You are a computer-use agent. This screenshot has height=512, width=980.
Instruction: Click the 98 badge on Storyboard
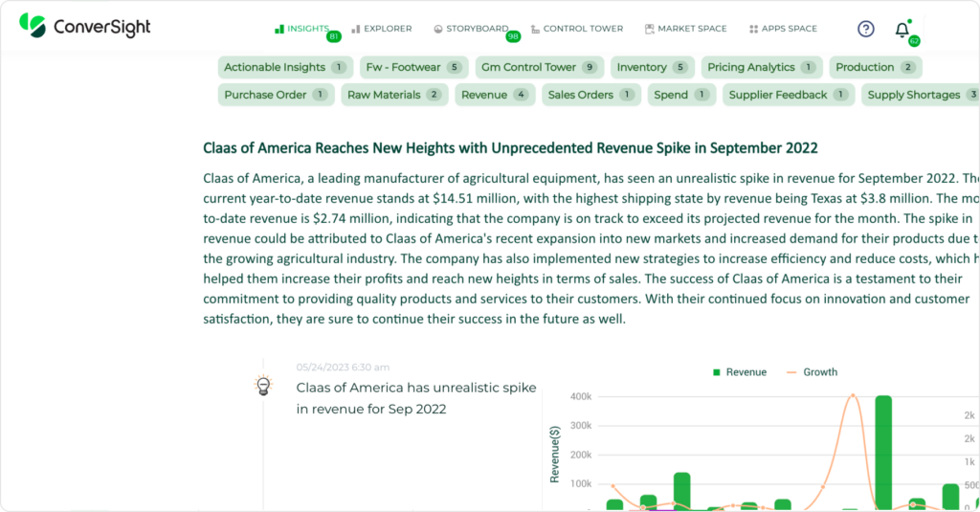coord(513,36)
